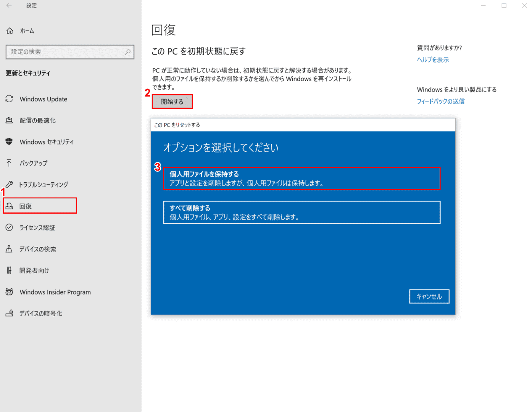Viewport: 532px width, 412px height.
Task: Click the back arrow in Settings title bar
Action: coord(9,5)
